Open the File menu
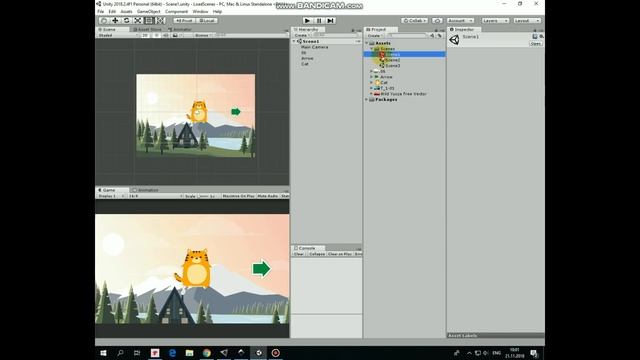The width and height of the screenshot is (640, 360). click(101, 11)
